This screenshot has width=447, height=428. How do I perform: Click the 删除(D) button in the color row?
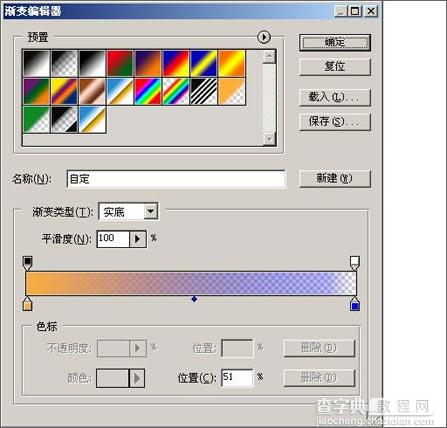pyautogui.click(x=319, y=378)
